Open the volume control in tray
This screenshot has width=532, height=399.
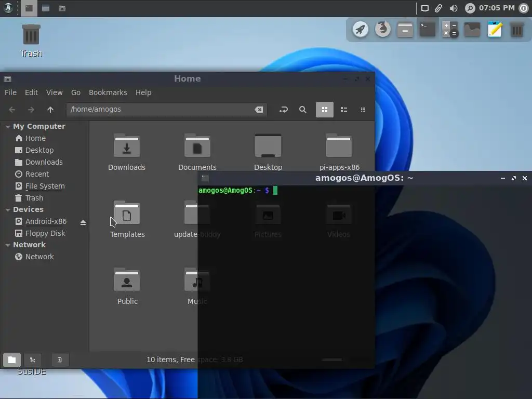tap(453, 8)
